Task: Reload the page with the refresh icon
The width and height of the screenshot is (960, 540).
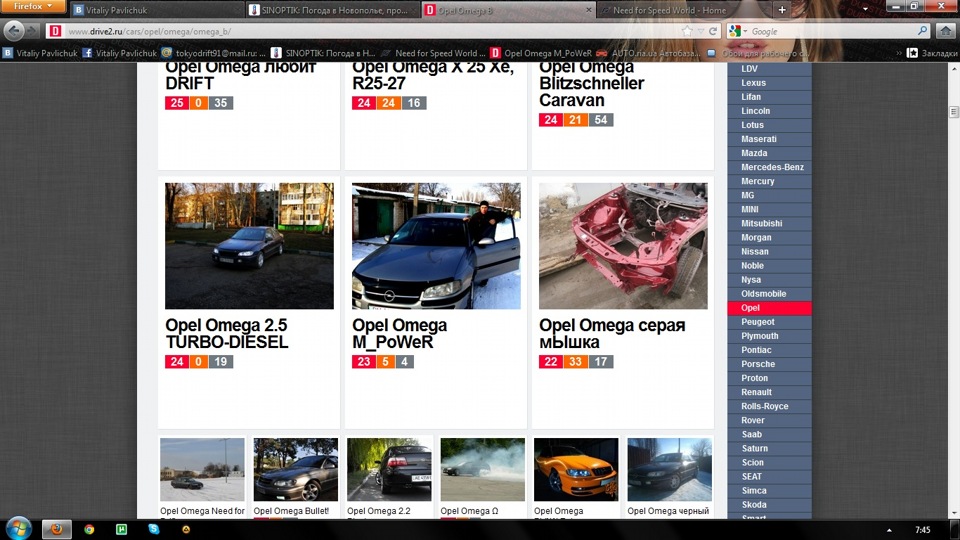Action: (x=713, y=31)
